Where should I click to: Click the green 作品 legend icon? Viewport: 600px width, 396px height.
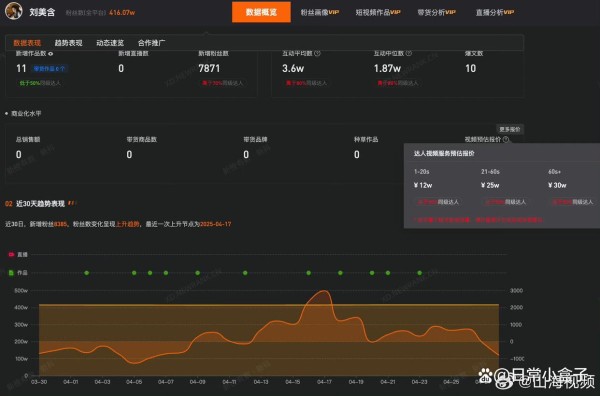click(11, 273)
